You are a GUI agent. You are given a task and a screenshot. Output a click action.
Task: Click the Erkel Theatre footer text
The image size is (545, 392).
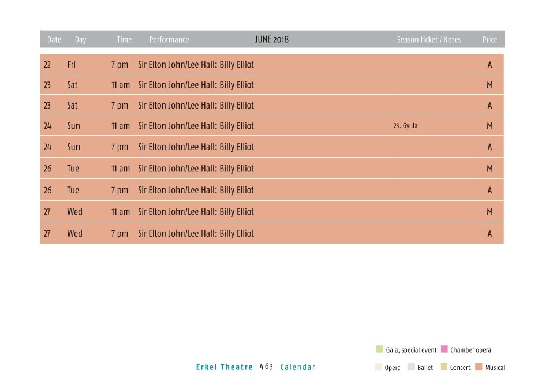224,367
